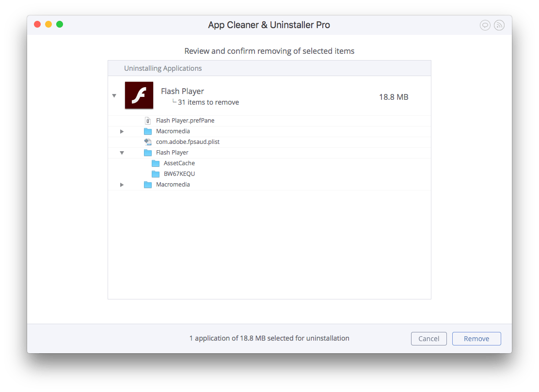Screen dimensions: 539x392
Task: Select the BW67KEQU folder icon
Action: tap(156, 173)
